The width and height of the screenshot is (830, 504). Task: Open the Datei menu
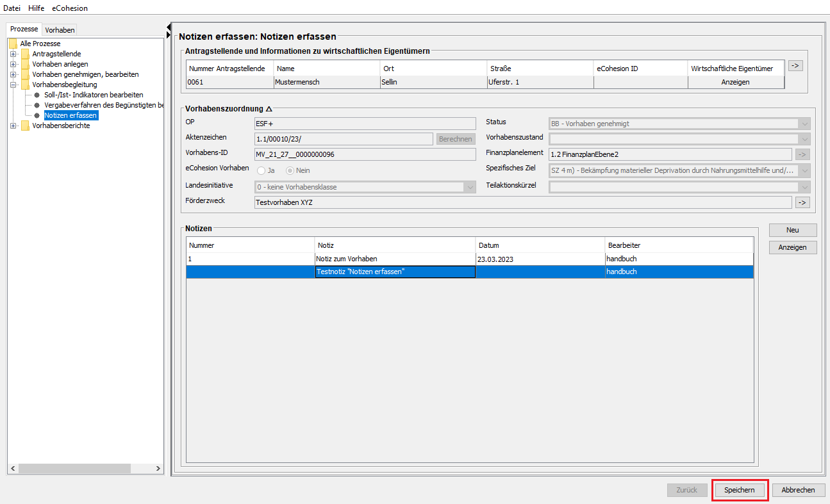click(x=12, y=8)
